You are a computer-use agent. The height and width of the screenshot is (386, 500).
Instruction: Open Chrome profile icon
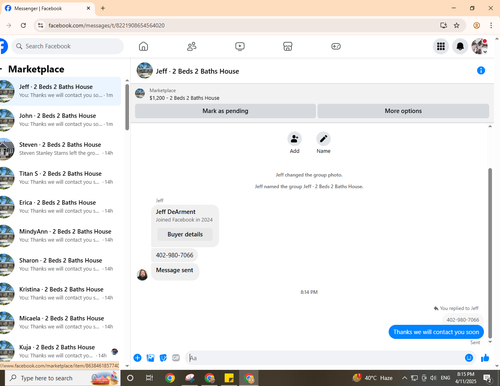pyautogui.click(x=477, y=25)
